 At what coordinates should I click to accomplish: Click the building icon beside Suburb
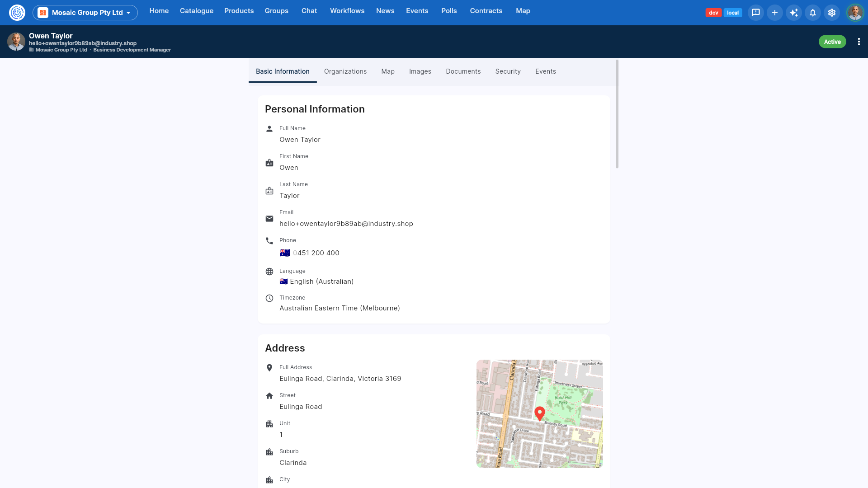coord(269,452)
